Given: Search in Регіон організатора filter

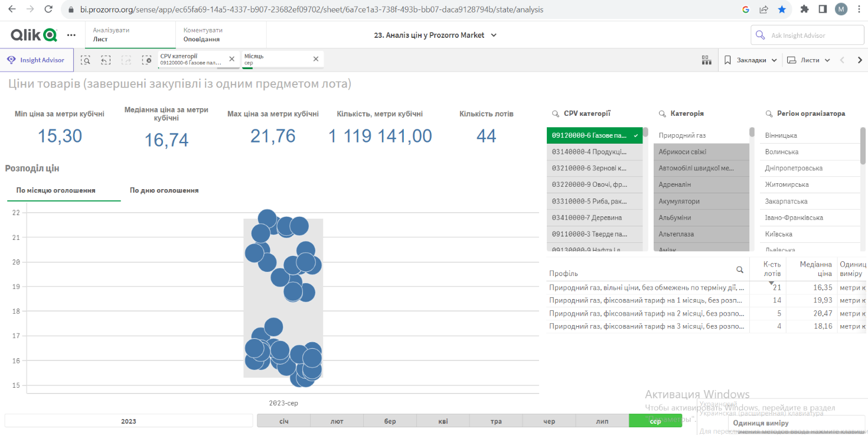Looking at the screenshot, I should point(769,113).
